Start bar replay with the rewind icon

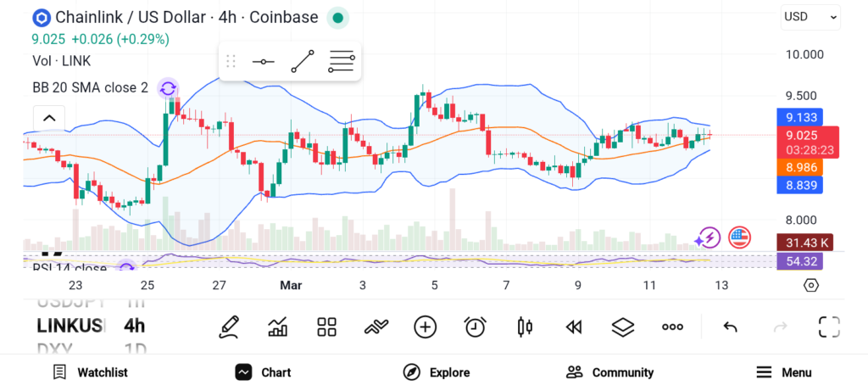(574, 327)
